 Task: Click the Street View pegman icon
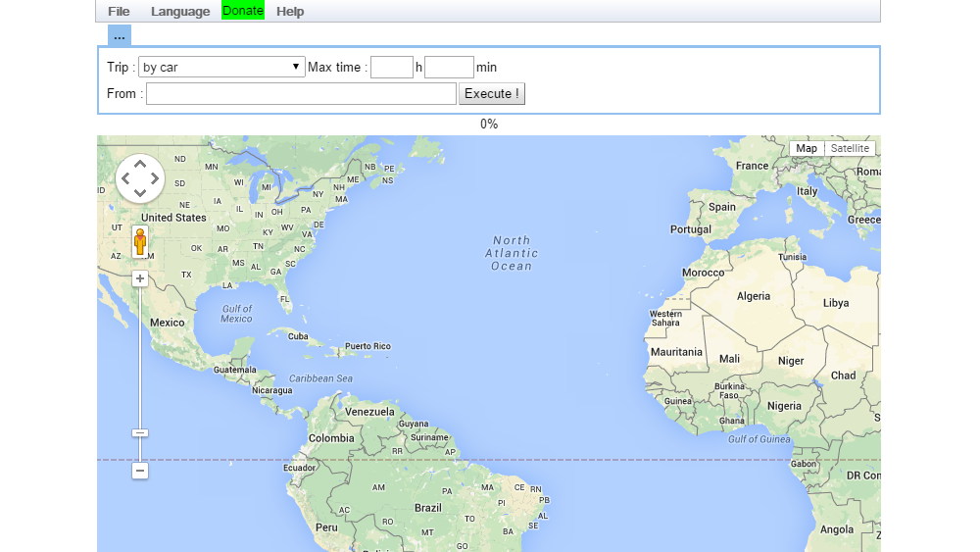[140, 241]
